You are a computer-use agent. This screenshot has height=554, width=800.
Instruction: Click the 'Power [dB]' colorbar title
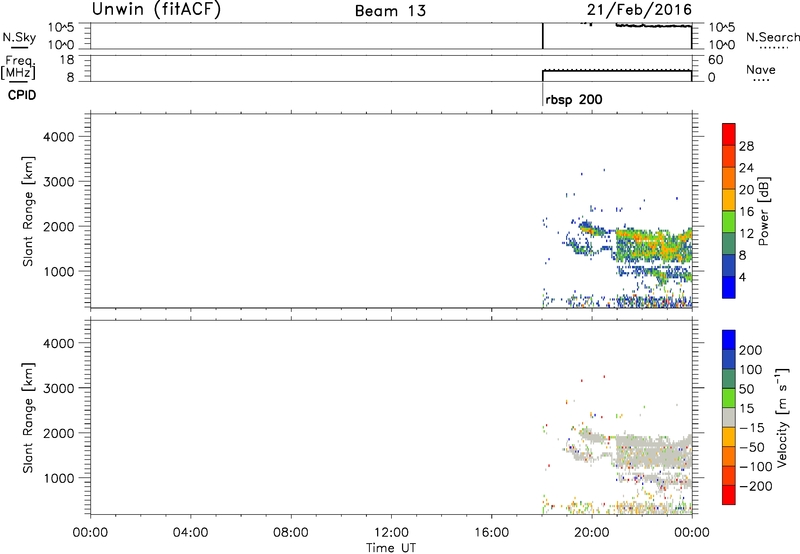click(763, 211)
